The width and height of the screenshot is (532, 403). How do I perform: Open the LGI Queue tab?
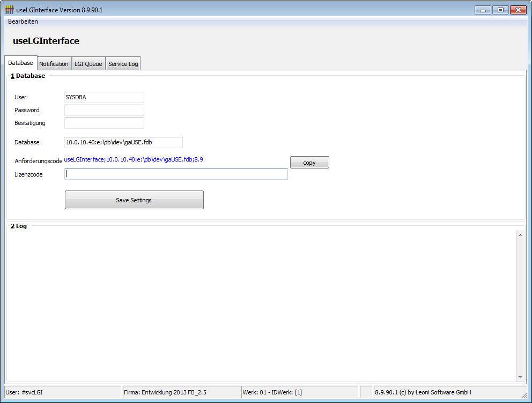[x=88, y=64]
